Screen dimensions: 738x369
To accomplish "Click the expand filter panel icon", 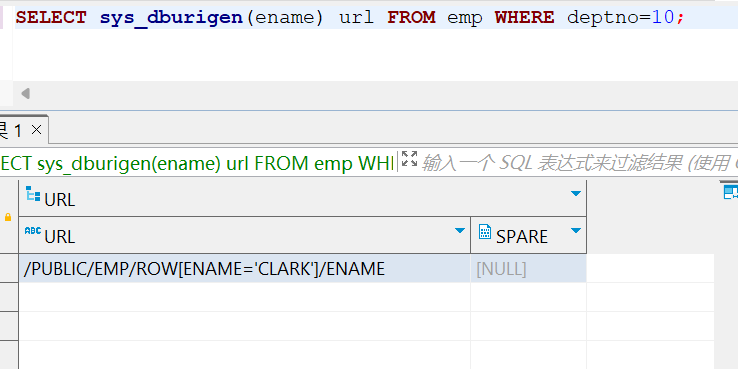I will click(x=409, y=159).
